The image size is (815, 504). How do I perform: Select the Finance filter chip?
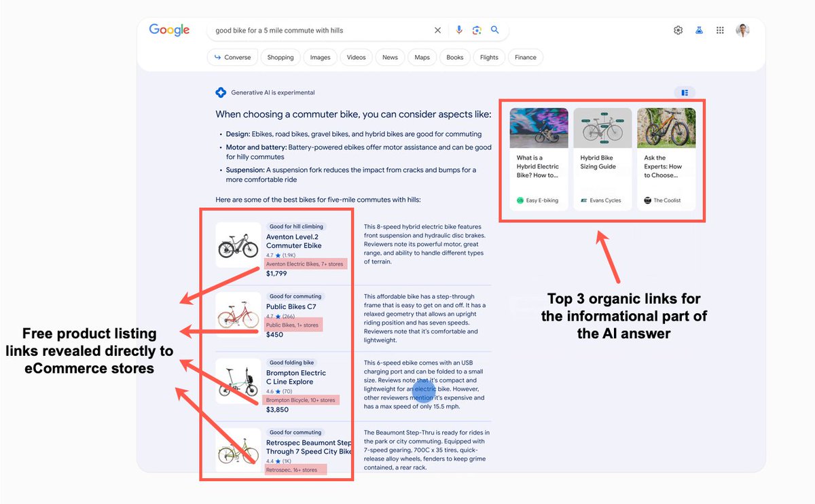526,57
